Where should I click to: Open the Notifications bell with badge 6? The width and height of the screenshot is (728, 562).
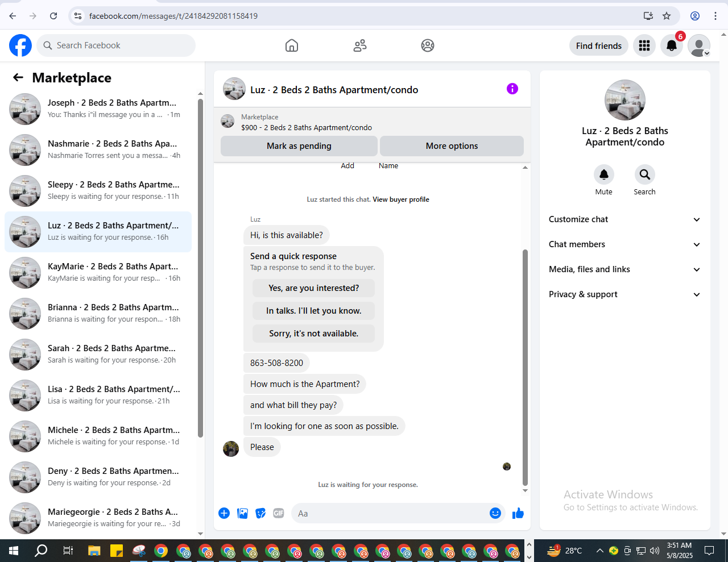(672, 45)
